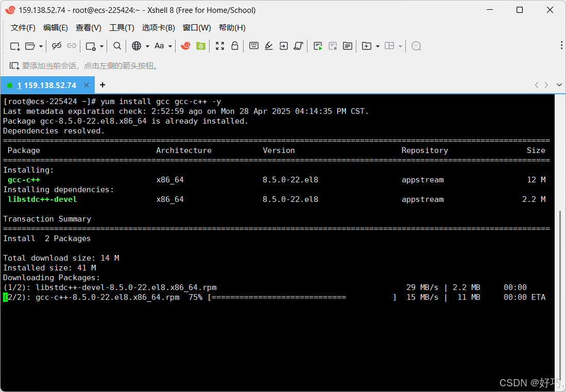This screenshot has height=392, width=566.
Task: Expand the tab list down chevron
Action: (559, 85)
